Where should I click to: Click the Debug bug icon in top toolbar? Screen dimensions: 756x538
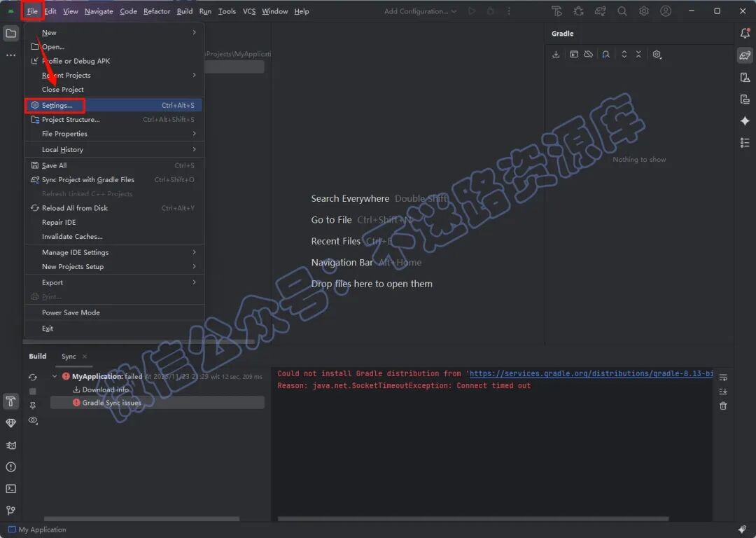[x=579, y=11]
